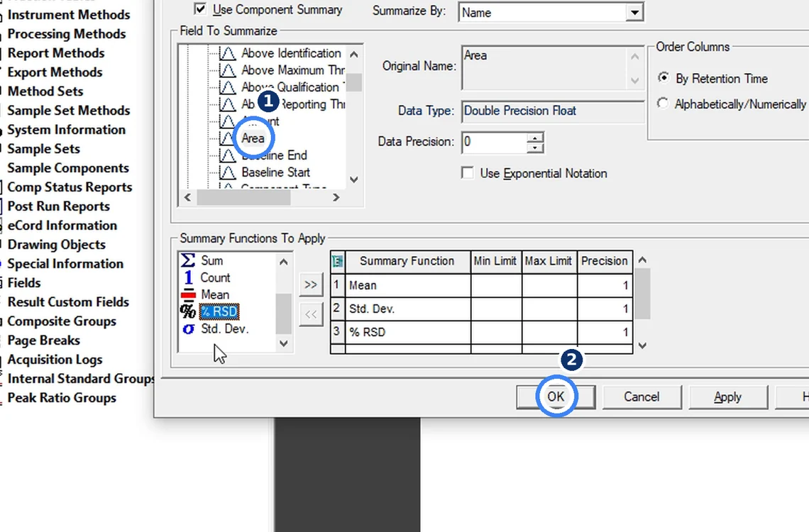Image resolution: width=809 pixels, height=532 pixels.
Task: Click the peak icon beside Baseline End
Action: pyautogui.click(x=228, y=155)
